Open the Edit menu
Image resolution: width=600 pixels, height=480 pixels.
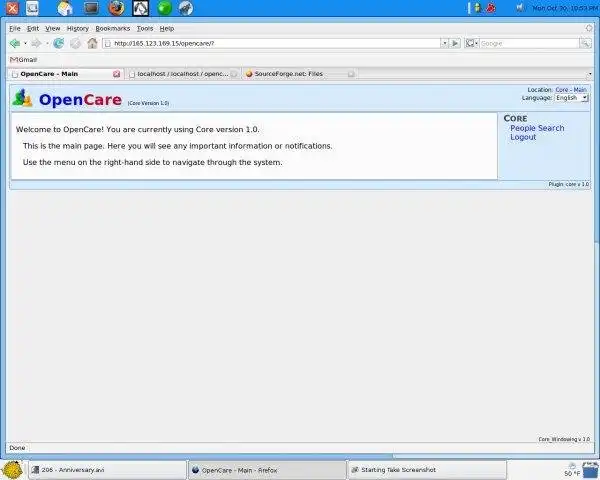click(x=33, y=28)
